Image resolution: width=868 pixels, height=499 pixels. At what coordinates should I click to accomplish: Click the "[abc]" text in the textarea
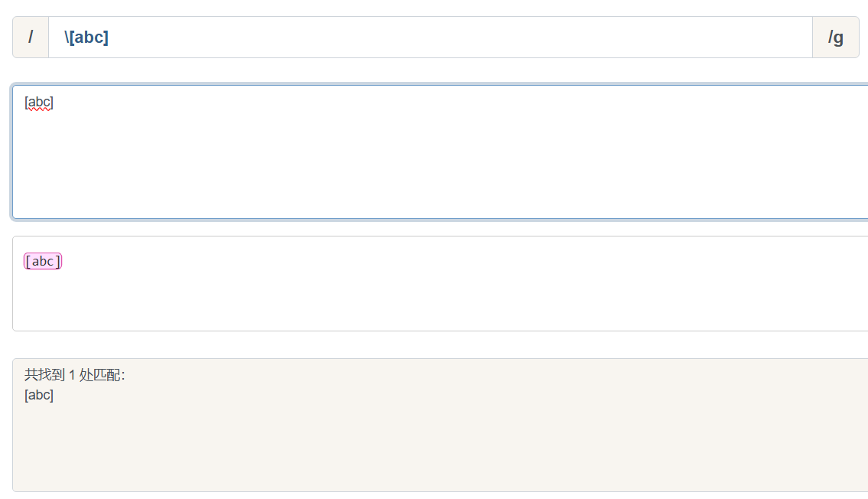coord(39,103)
